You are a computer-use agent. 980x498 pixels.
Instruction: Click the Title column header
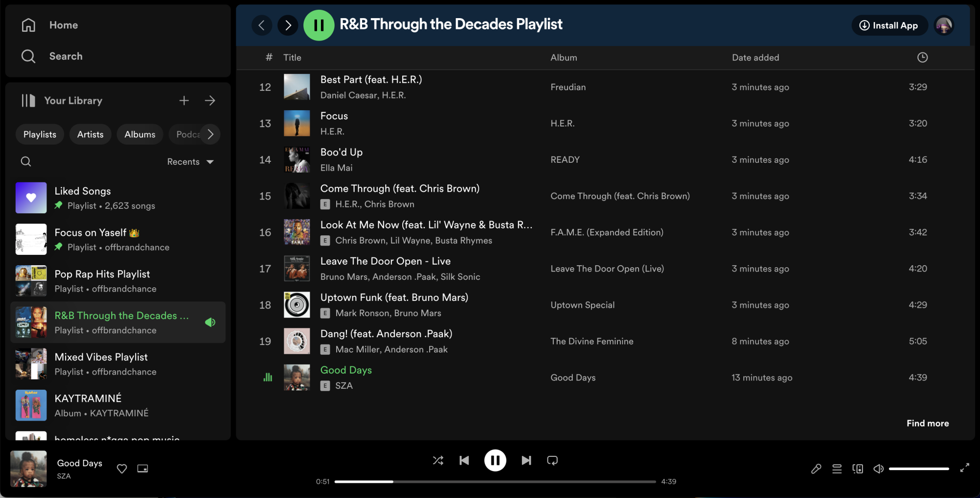point(292,57)
